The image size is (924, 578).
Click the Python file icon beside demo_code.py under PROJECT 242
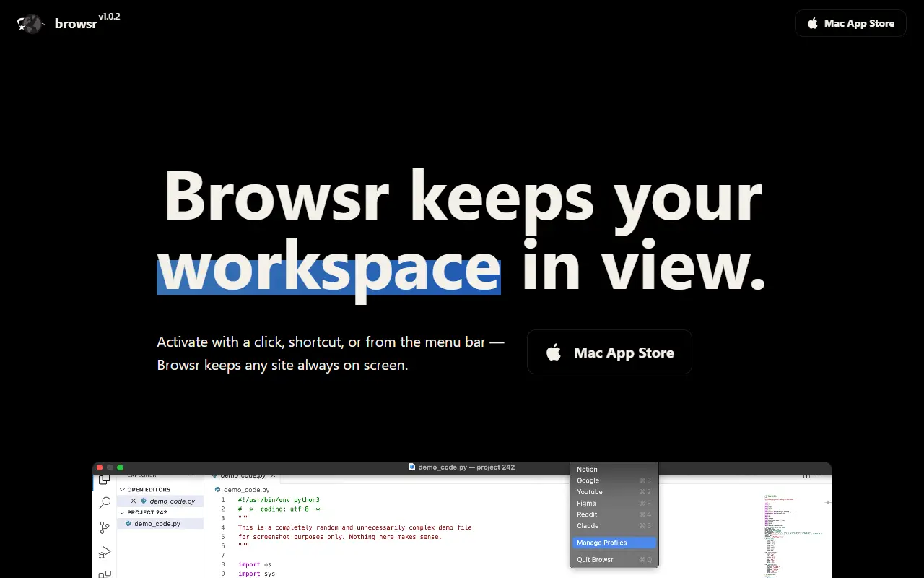128,524
